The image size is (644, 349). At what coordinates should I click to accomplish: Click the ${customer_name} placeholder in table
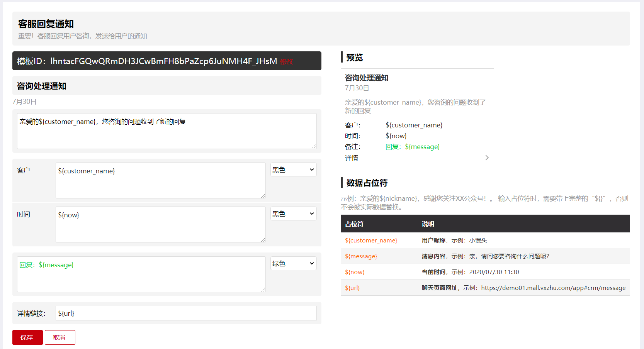point(371,241)
